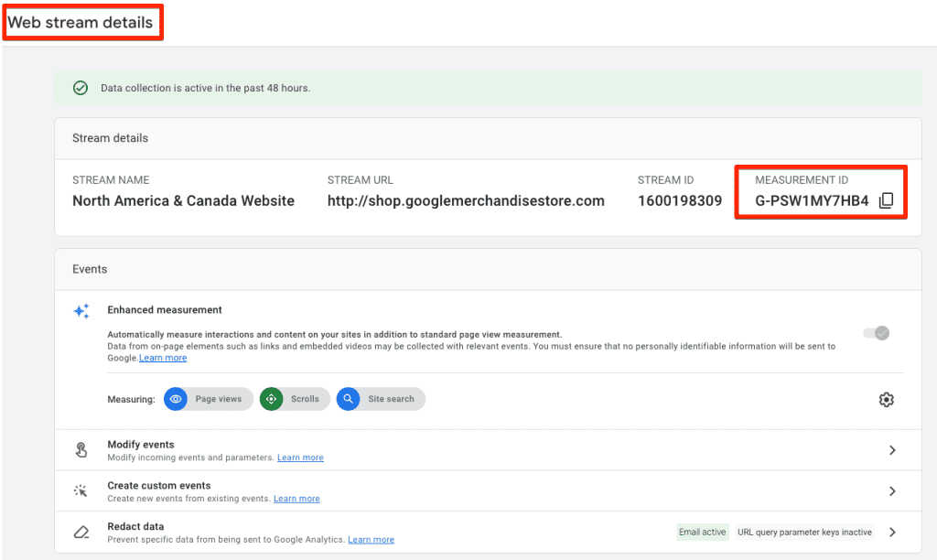Click the Modify events hand icon

81,450
